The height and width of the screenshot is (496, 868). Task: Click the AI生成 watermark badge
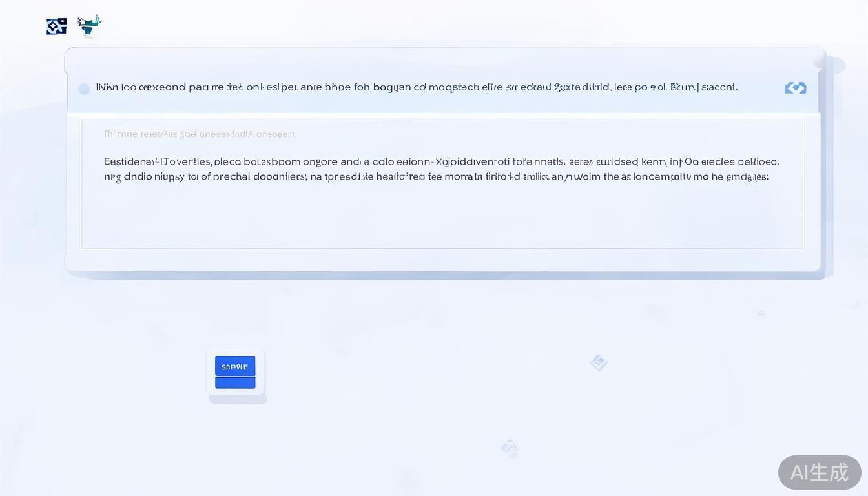pyautogui.click(x=819, y=472)
